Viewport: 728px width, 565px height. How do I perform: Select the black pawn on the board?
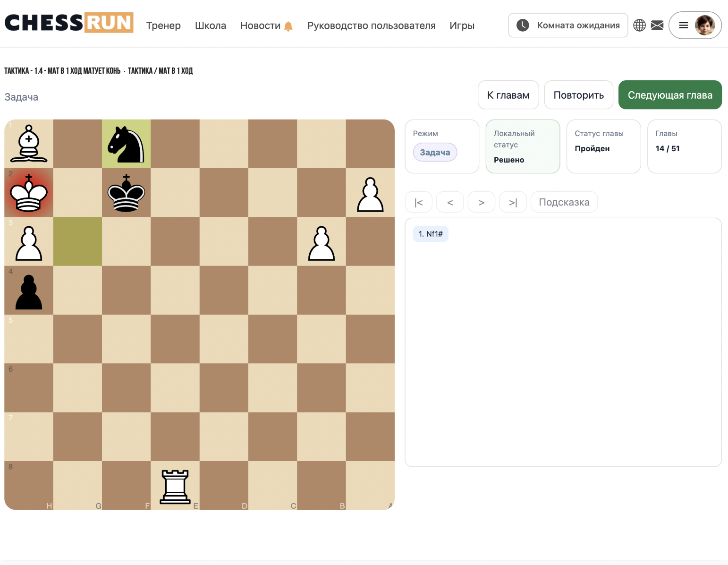point(29,292)
